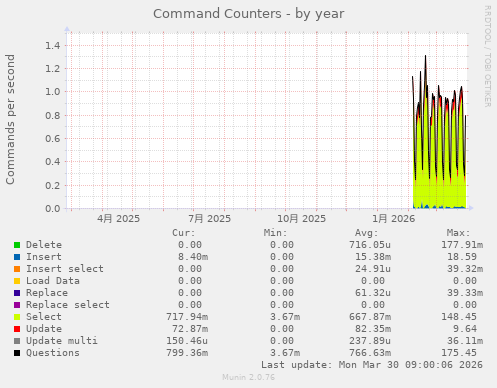Click the 'Replace select' legend label
497x388 pixels.
68,305
